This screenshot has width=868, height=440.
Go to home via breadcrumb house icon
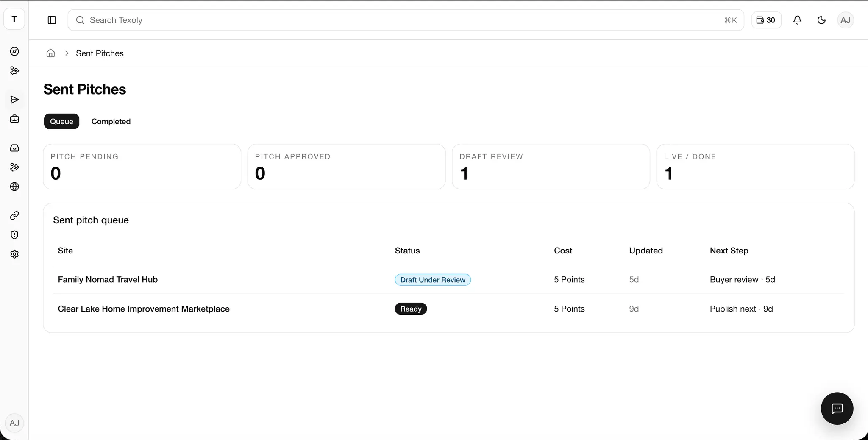coord(50,53)
